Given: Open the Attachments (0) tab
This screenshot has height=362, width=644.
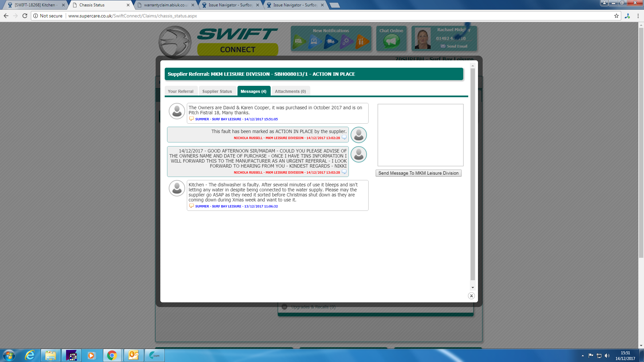Looking at the screenshot, I should click(x=290, y=91).
